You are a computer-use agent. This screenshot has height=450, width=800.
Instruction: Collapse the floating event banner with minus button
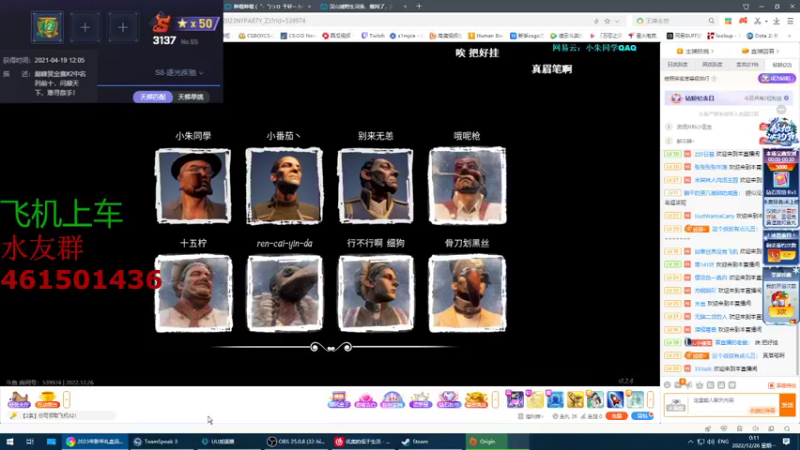click(781, 110)
